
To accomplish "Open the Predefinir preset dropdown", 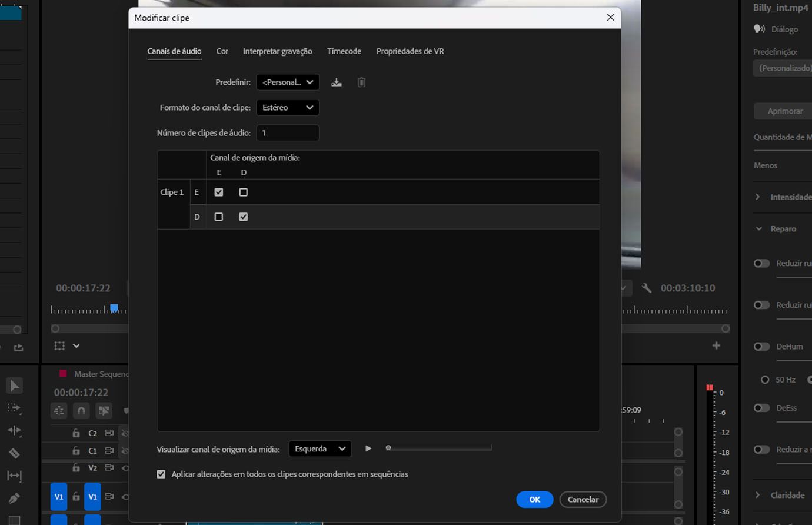I will (287, 82).
